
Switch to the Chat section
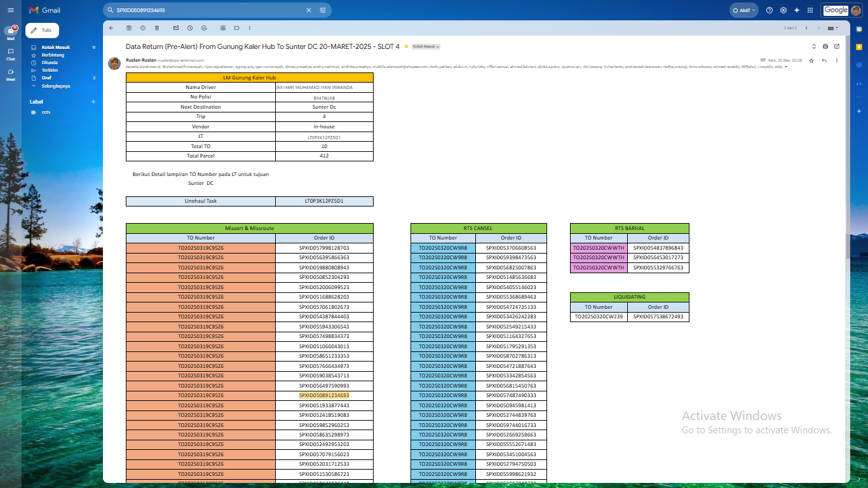coord(11,53)
